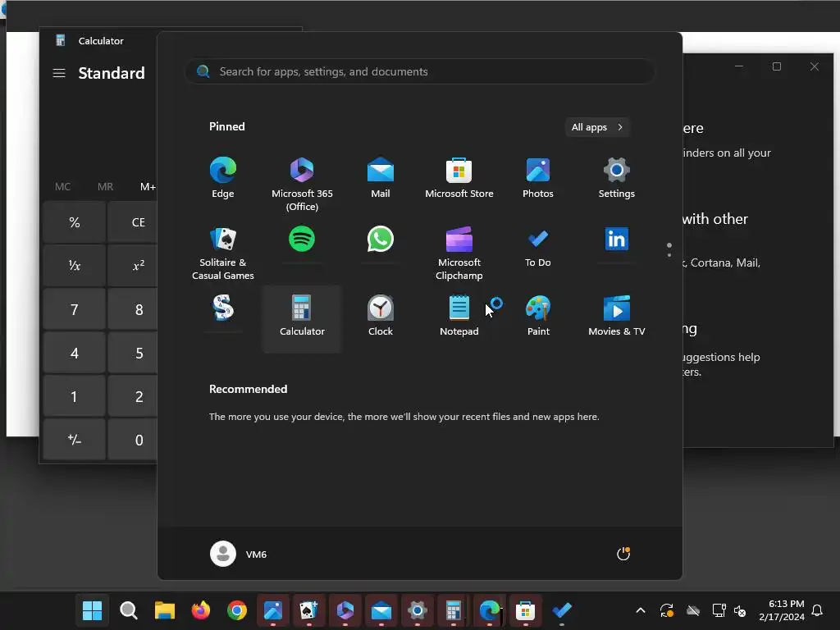Screen dimensions: 840x630
Task: Open Solitaire & Casual Games
Action: click(223, 253)
